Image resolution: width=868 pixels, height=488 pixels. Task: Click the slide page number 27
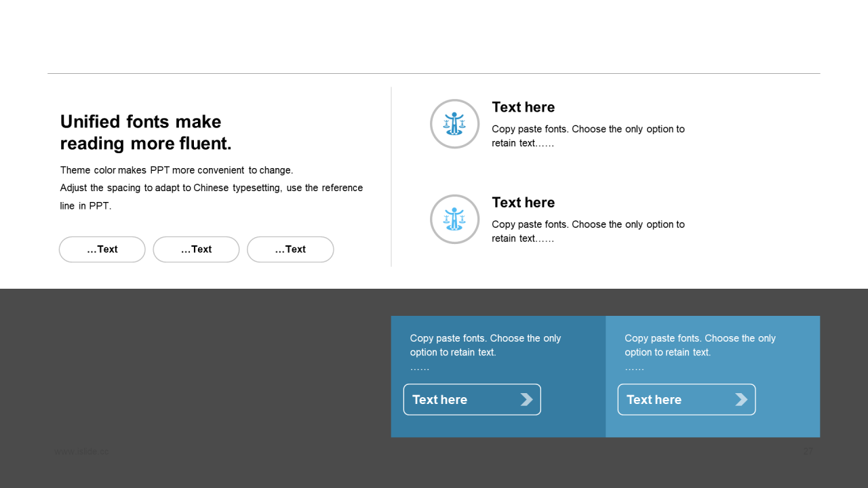(x=808, y=451)
